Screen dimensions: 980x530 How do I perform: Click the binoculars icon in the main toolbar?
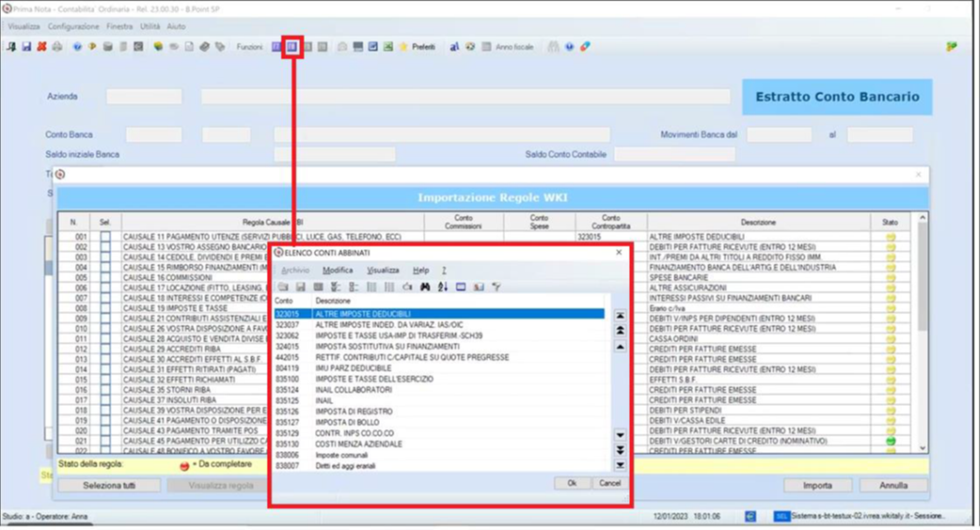click(553, 47)
